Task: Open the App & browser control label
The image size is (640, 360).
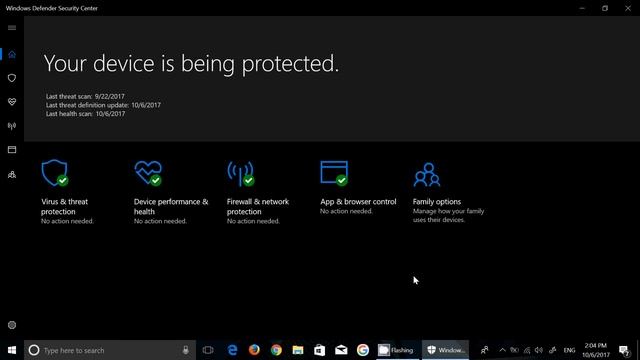Action: tap(358, 202)
